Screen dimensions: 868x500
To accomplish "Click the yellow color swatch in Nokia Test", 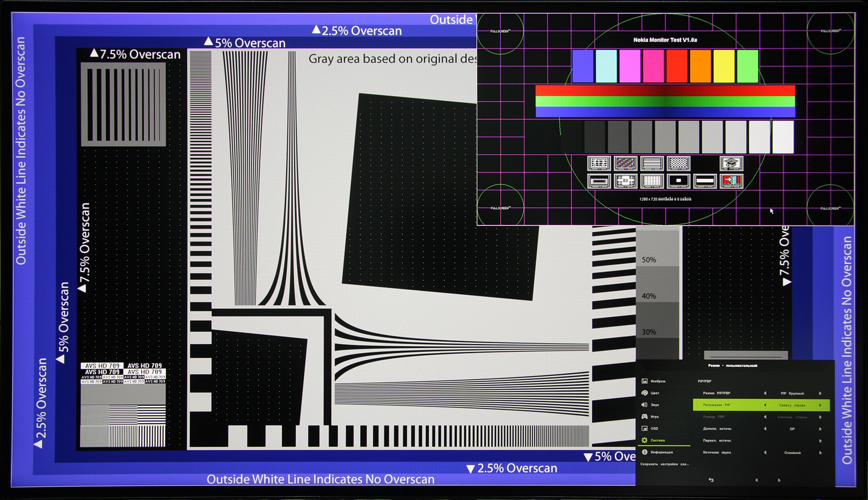I will 724,67.
